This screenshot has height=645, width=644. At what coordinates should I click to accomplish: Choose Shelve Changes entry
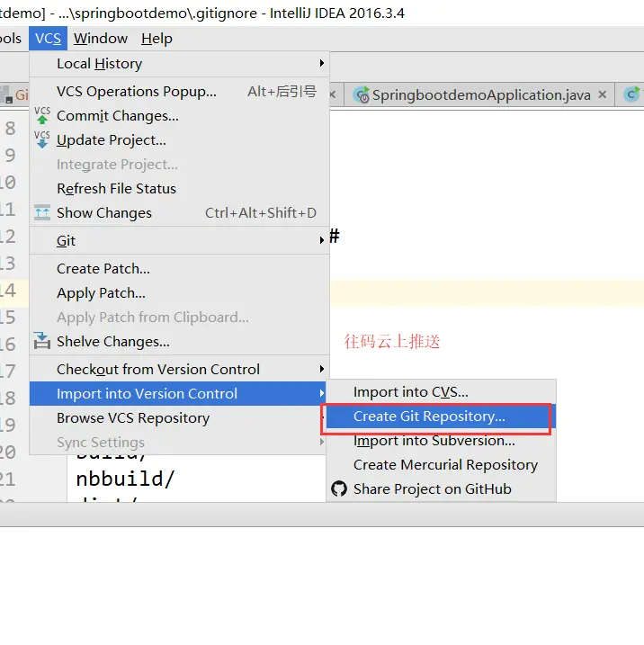(179, 342)
